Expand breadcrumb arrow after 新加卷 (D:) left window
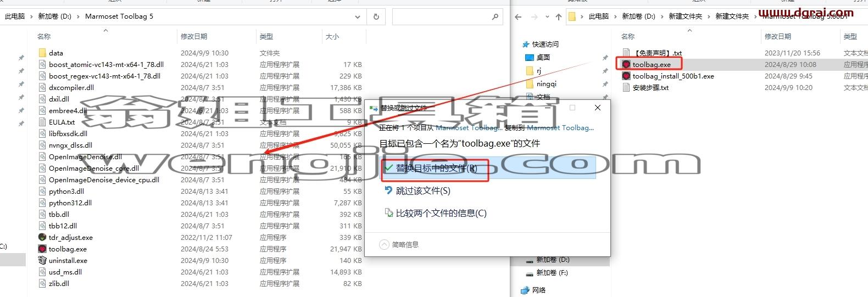This screenshot has height=297, width=868. coord(79,16)
